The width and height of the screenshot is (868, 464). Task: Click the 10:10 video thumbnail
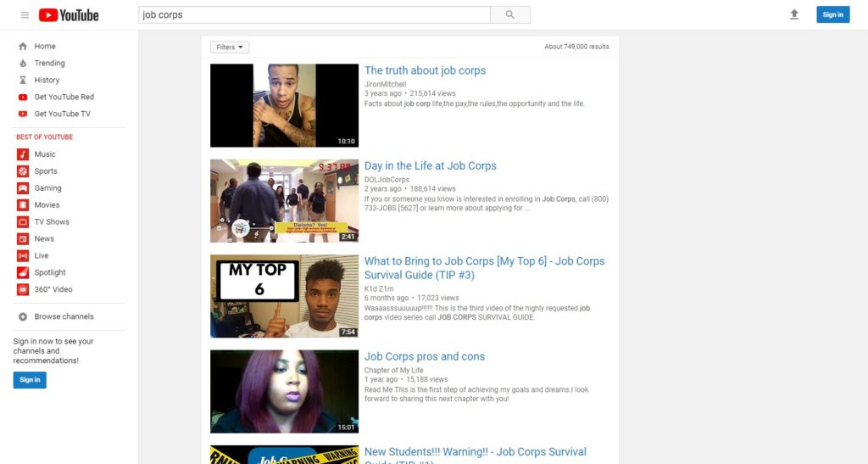pyautogui.click(x=285, y=105)
